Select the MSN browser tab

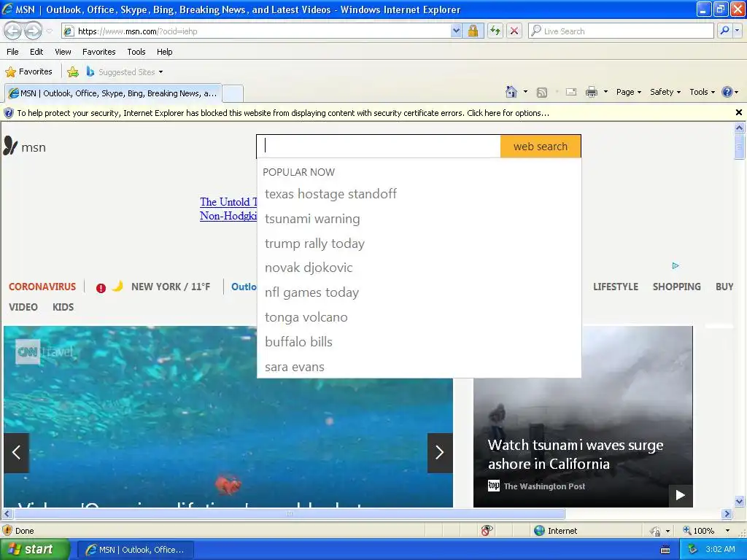113,93
